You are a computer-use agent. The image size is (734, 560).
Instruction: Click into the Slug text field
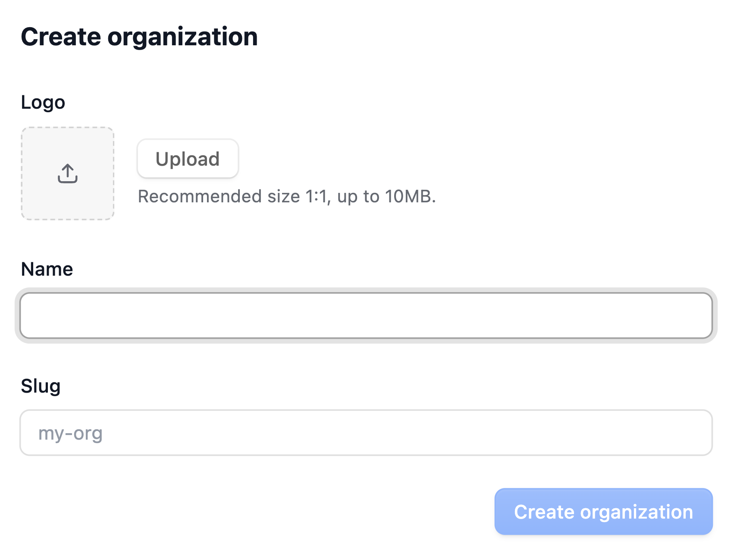point(366,433)
